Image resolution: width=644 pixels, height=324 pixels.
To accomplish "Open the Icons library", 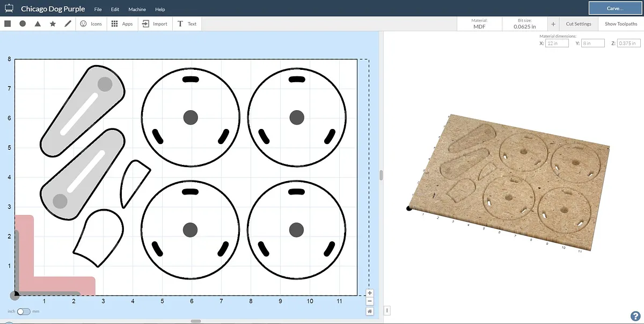I will coord(91,24).
